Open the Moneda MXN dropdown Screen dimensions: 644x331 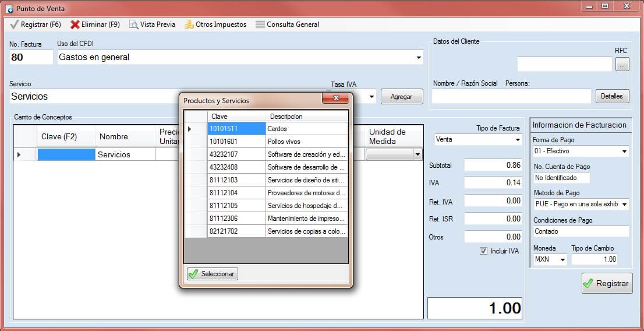(x=562, y=260)
